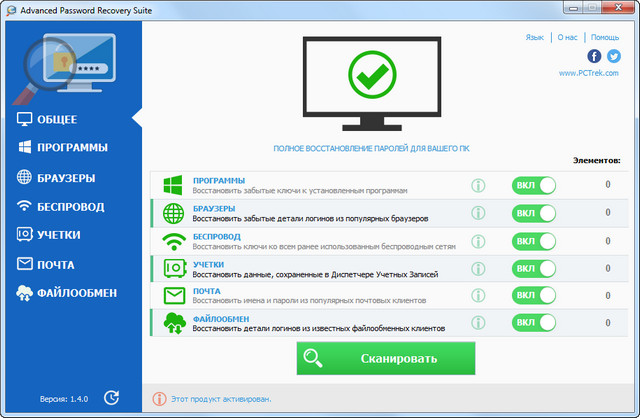Click the green safe icon for УЧЕТКИ
The image size is (640, 418).
pyautogui.click(x=175, y=268)
